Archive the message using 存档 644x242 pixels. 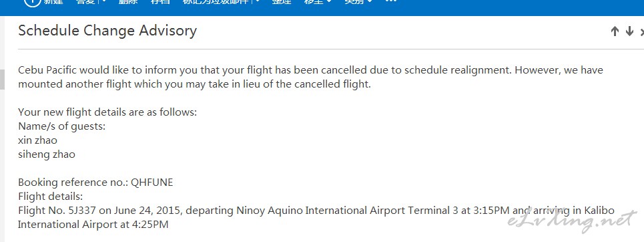tap(161, 1)
